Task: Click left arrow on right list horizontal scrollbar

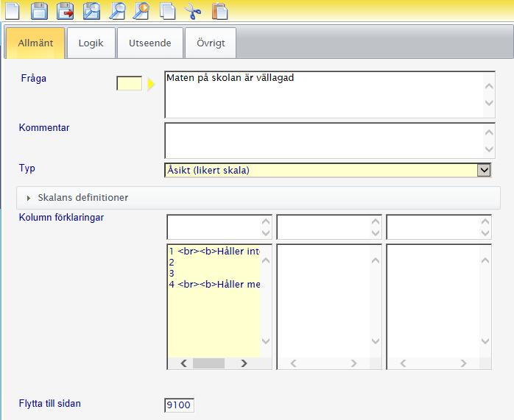Action: coord(404,363)
